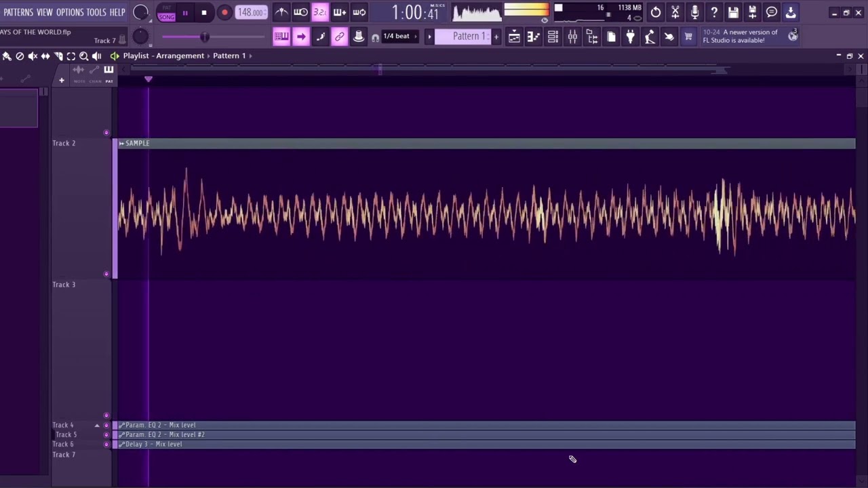Open the Browser view icon

pos(592,37)
